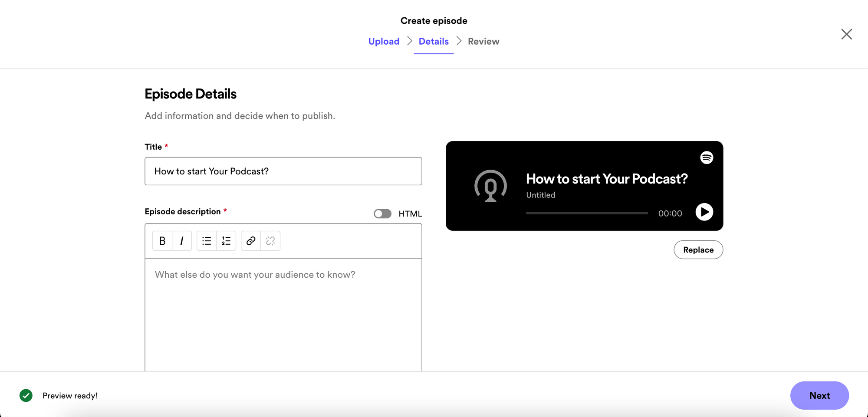Click the chevron before Review step
Viewport: 868px width, 417px height.
coord(459,41)
